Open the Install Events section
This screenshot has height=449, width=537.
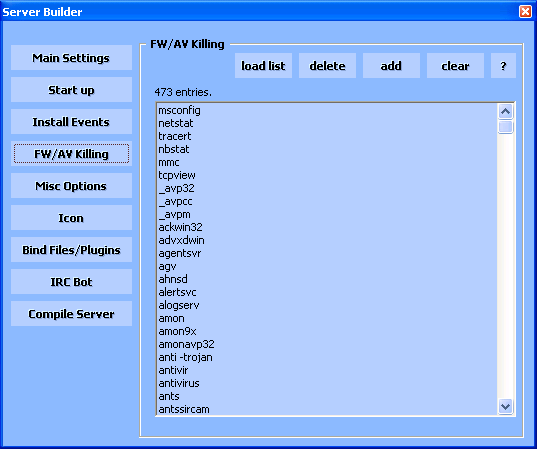[x=71, y=122]
